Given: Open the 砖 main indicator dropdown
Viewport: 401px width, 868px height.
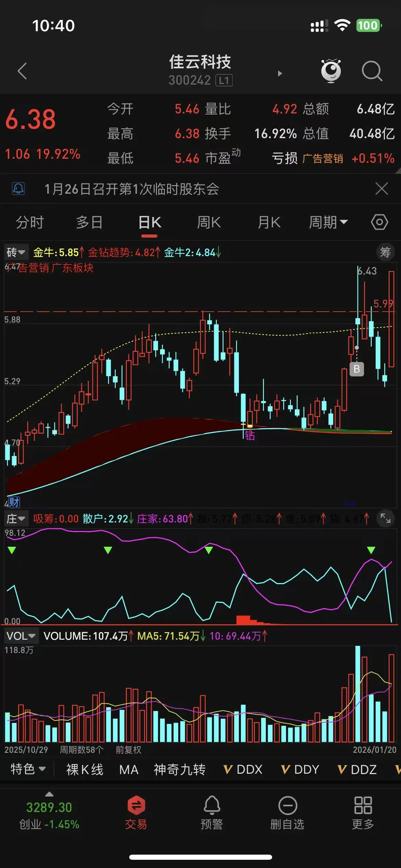Looking at the screenshot, I should click(x=16, y=252).
